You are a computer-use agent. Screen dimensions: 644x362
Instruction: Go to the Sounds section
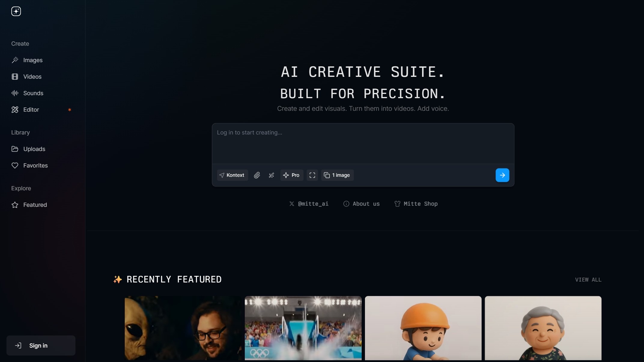tap(33, 93)
